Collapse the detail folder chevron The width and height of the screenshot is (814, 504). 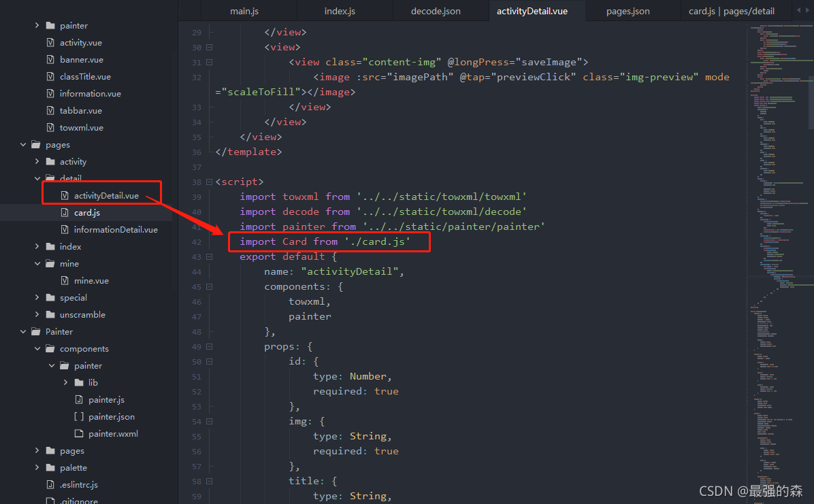pyautogui.click(x=37, y=178)
